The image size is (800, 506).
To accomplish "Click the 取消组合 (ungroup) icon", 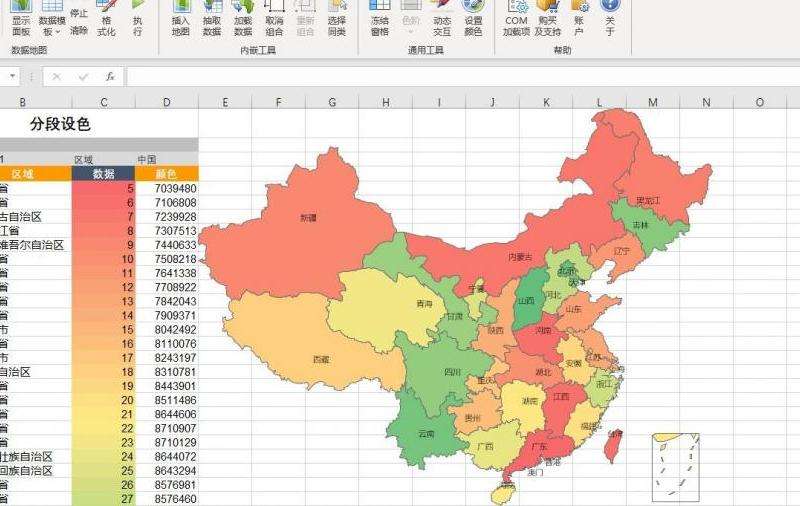I will (274, 17).
